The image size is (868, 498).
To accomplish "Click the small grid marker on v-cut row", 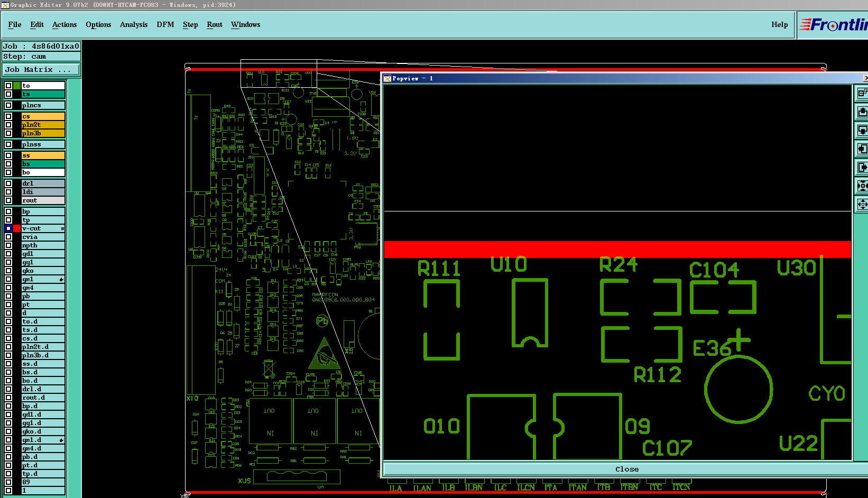I will point(62,228).
